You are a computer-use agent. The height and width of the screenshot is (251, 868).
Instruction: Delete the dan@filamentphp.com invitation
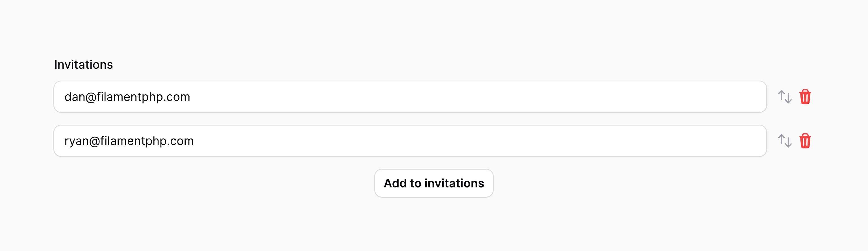pos(805,97)
